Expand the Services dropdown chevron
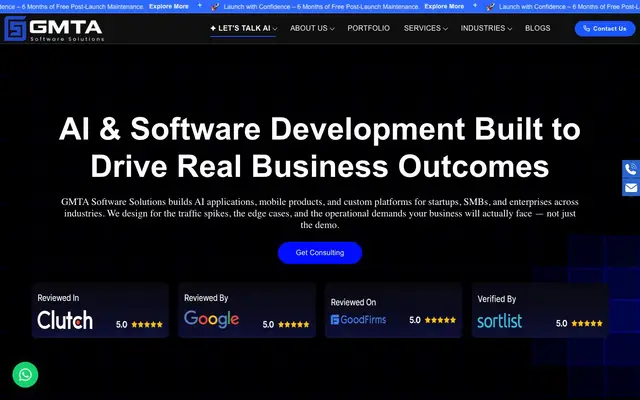 tap(445, 29)
